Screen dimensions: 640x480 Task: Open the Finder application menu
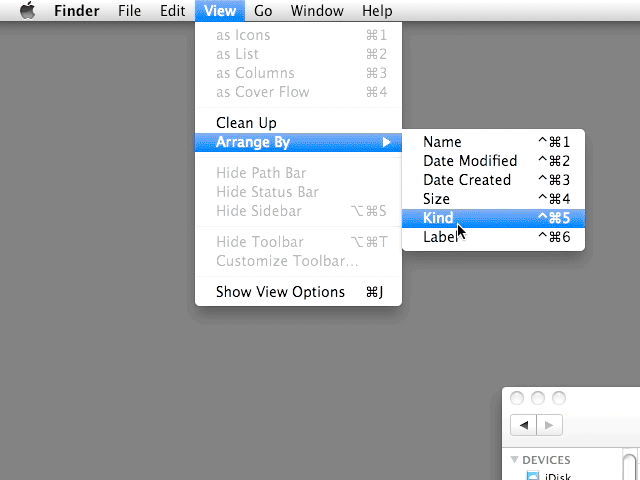(x=77, y=11)
